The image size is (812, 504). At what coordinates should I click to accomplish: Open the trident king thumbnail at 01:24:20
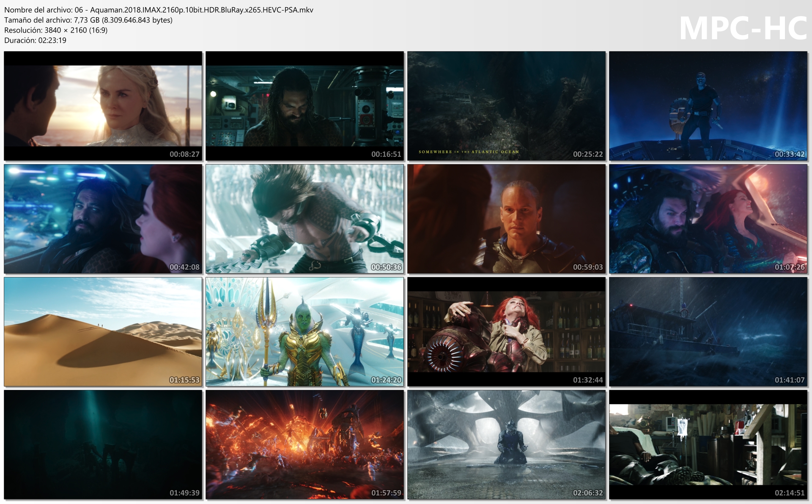(x=305, y=331)
